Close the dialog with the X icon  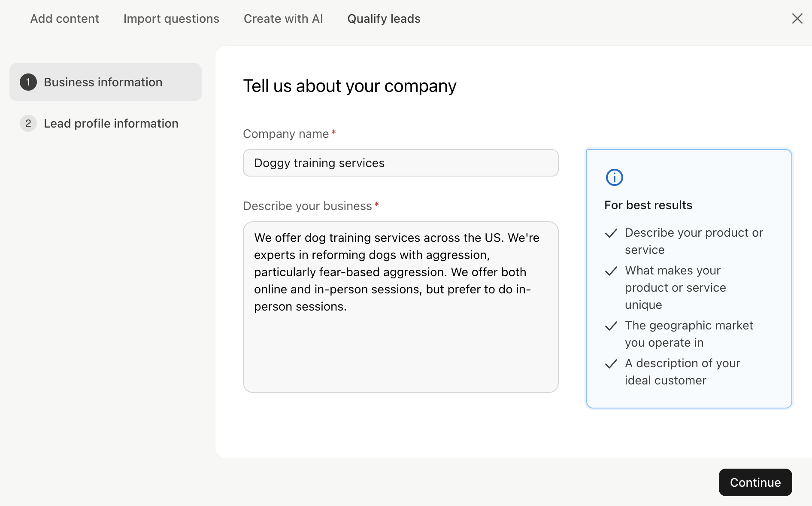(797, 18)
